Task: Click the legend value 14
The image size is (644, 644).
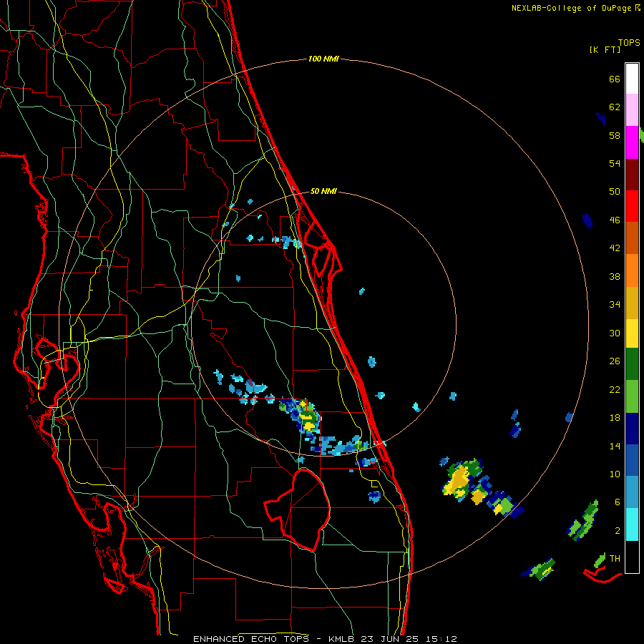Action: click(615, 446)
